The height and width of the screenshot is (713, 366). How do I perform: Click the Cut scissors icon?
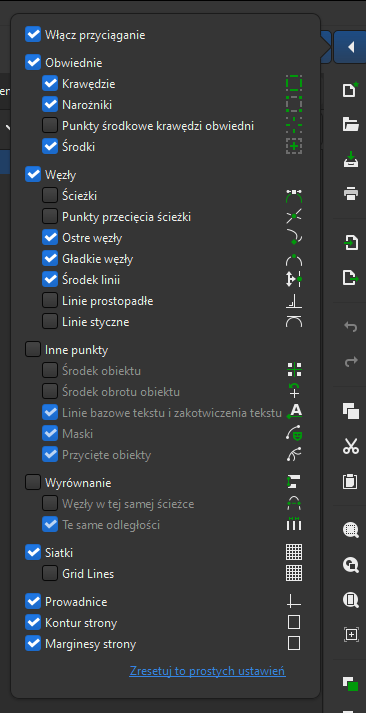point(350,446)
